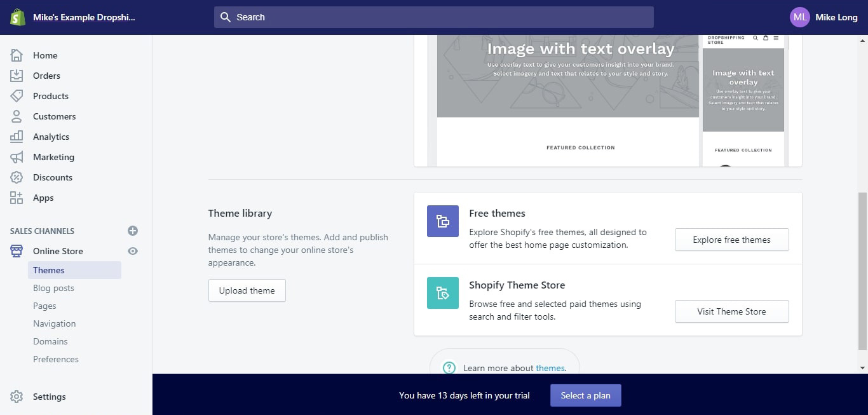Viewport: 868px width, 415px height.
Task: Open the Analytics bar chart icon
Action: click(17, 137)
